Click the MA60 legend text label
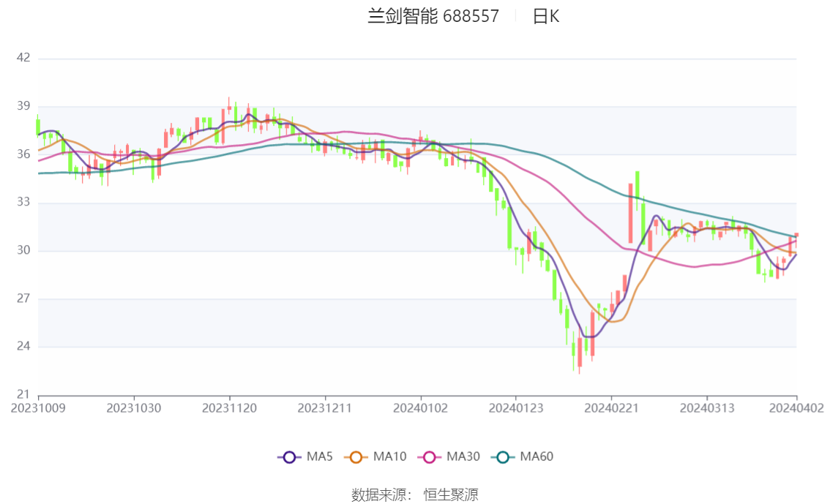Viewport: 830px width, 504px height. pyautogui.click(x=536, y=456)
